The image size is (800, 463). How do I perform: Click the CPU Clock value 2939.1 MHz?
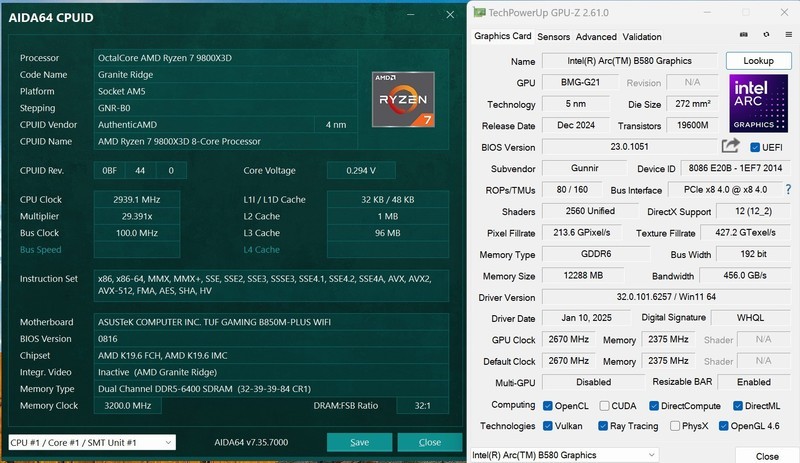point(137,200)
